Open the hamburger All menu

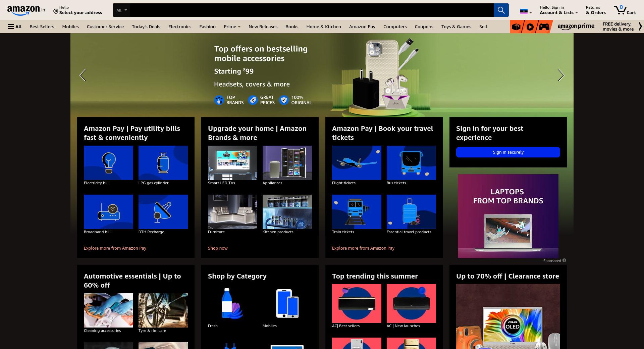point(15,27)
